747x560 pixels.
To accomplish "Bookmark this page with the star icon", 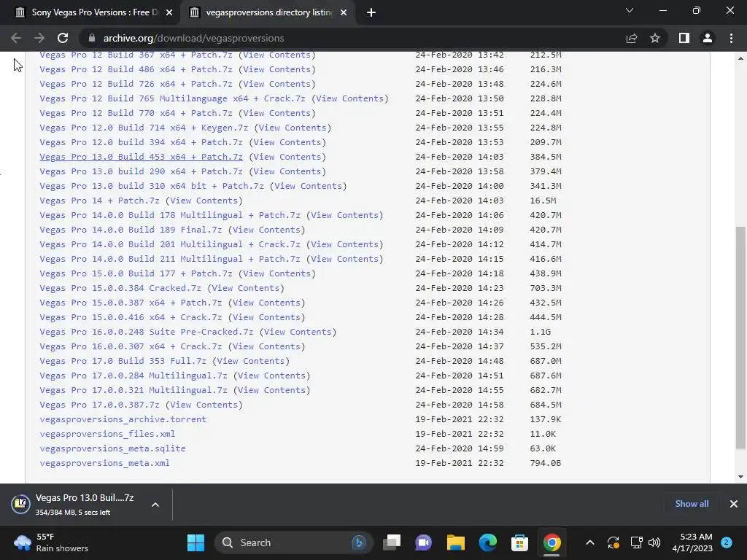I will (x=655, y=38).
